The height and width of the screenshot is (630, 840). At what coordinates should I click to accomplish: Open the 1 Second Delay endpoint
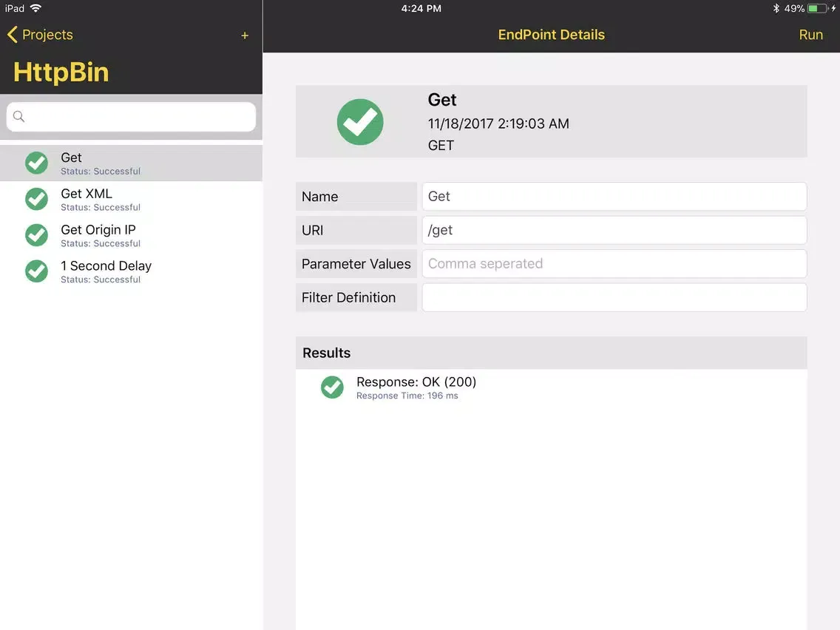tap(132, 271)
